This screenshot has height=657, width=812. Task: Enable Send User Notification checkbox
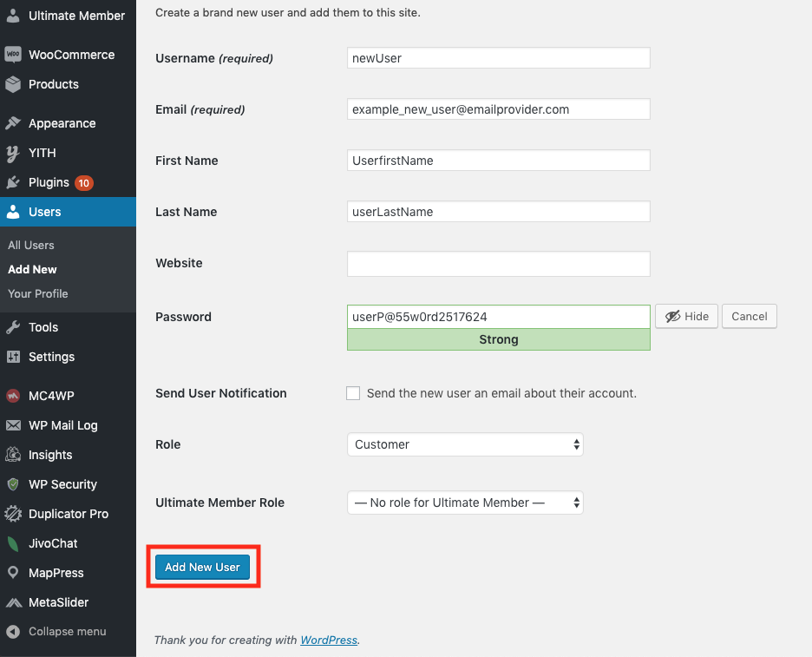coord(353,393)
